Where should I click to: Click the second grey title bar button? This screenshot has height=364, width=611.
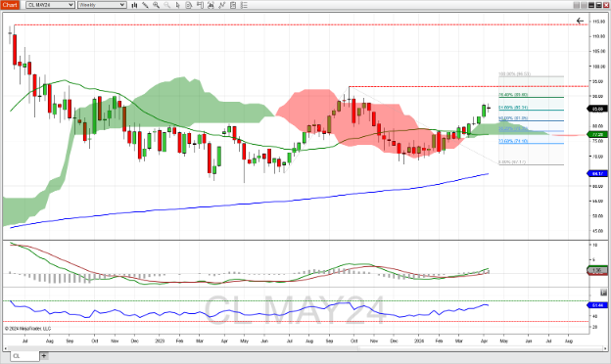pyautogui.click(x=584, y=5)
